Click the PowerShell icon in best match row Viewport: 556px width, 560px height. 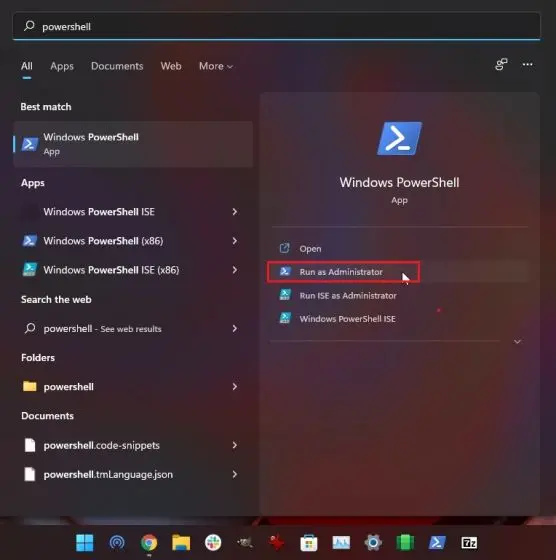click(x=30, y=144)
